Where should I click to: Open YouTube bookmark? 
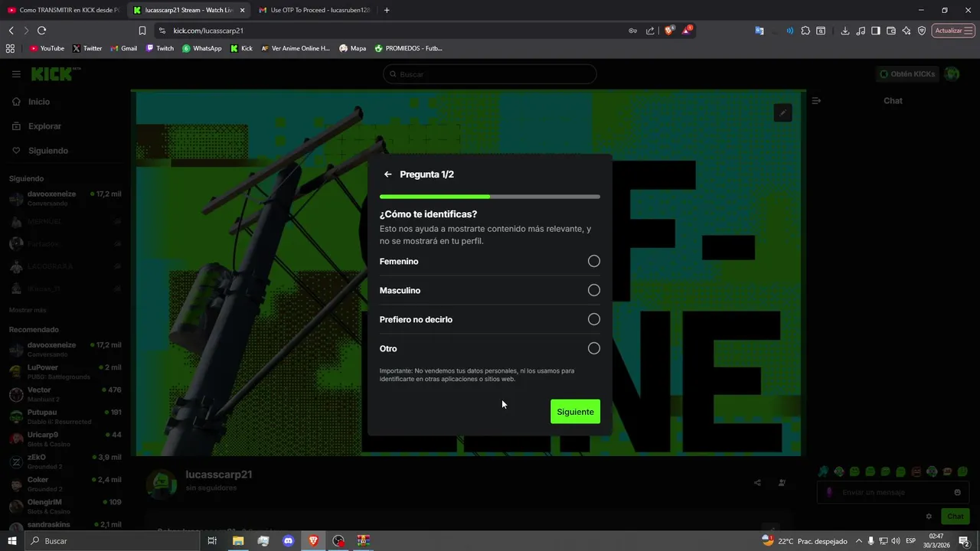[47, 48]
